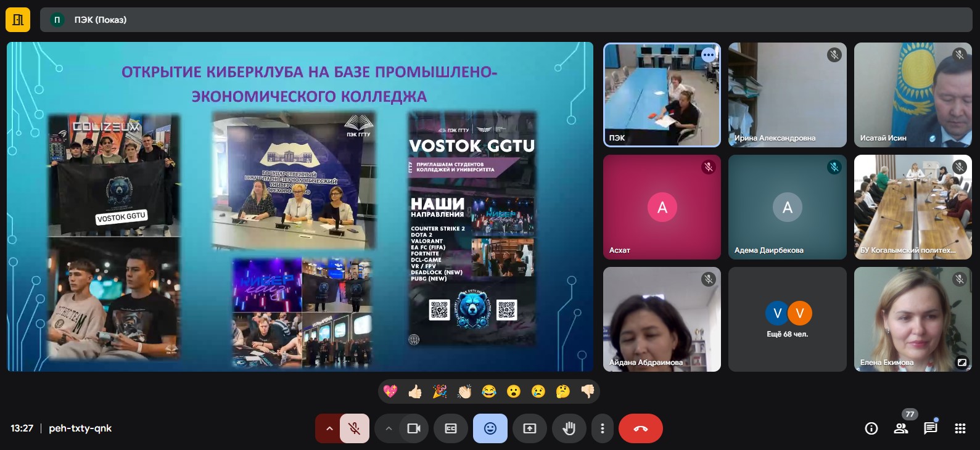Screen dimensions: 980x450
Task: Expand audio settings chevron beside the microphone
Action: 329,428
